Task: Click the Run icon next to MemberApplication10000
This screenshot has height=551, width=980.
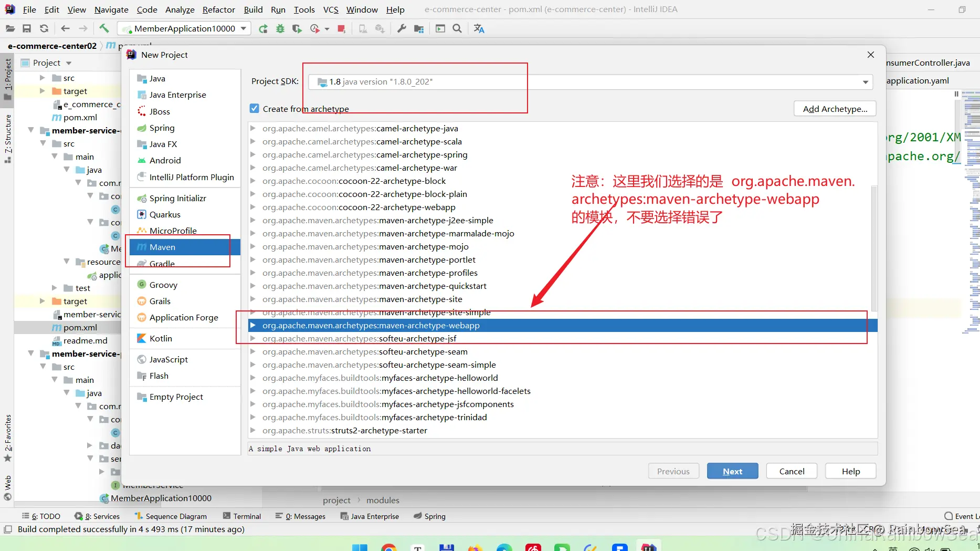Action: coord(263,28)
